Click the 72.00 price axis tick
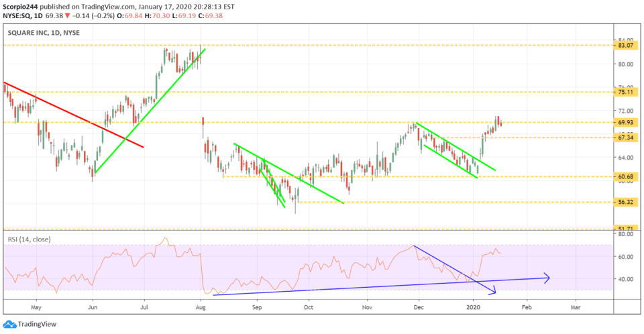Viewport: 644px width, 334px height. coord(625,111)
